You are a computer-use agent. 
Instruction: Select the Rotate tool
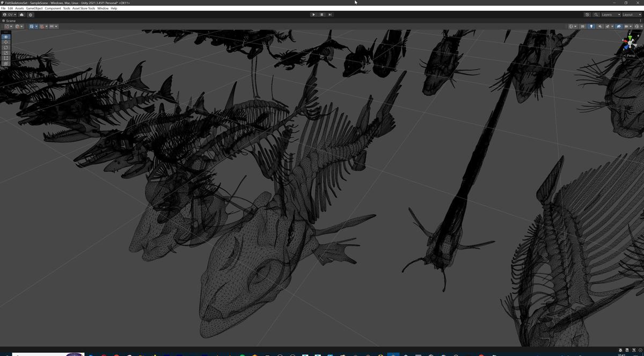point(5,47)
